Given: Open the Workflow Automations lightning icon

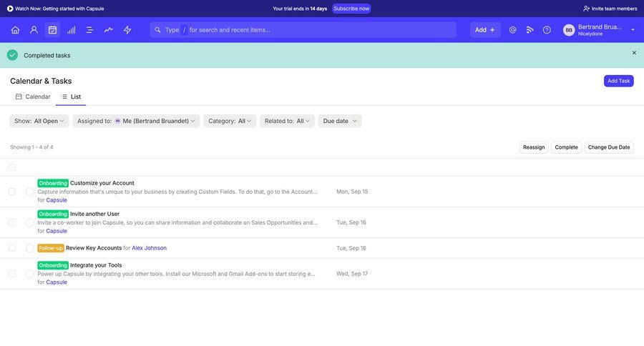Looking at the screenshot, I should pos(127,30).
